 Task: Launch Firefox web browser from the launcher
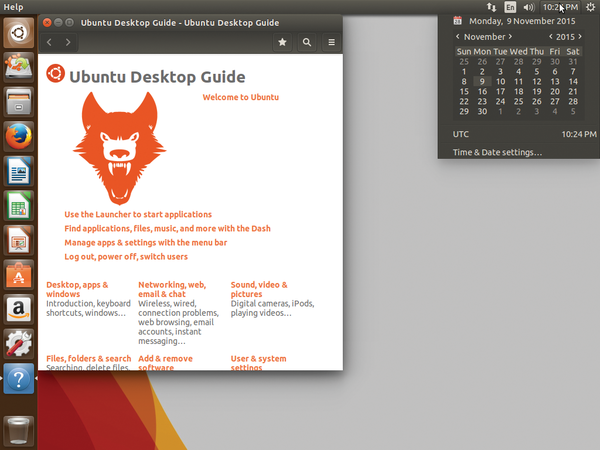tap(18, 136)
